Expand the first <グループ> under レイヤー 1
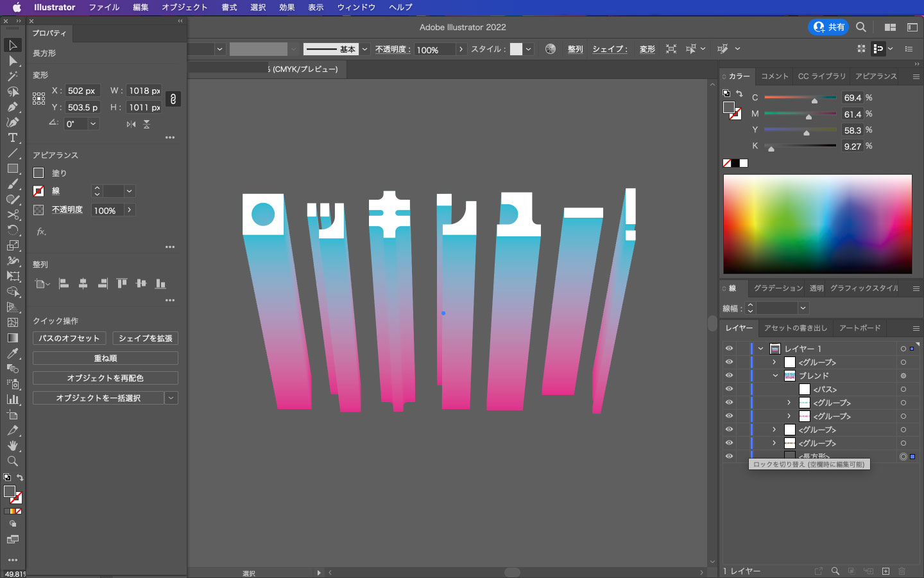Screen dimensions: 924x578 (774, 362)
